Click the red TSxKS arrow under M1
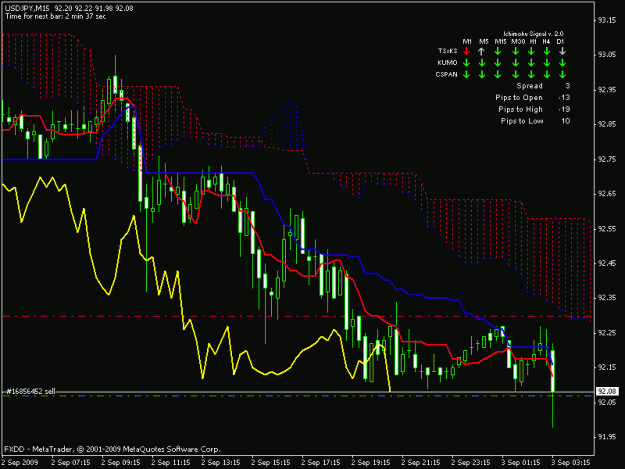Viewport: 625px width, 469px height. pos(466,51)
